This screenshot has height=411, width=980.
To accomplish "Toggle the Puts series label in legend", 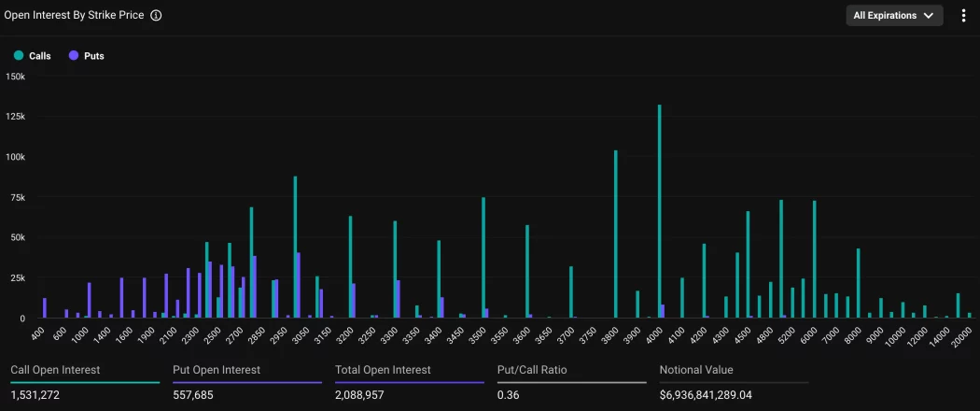I will pyautogui.click(x=94, y=56).
